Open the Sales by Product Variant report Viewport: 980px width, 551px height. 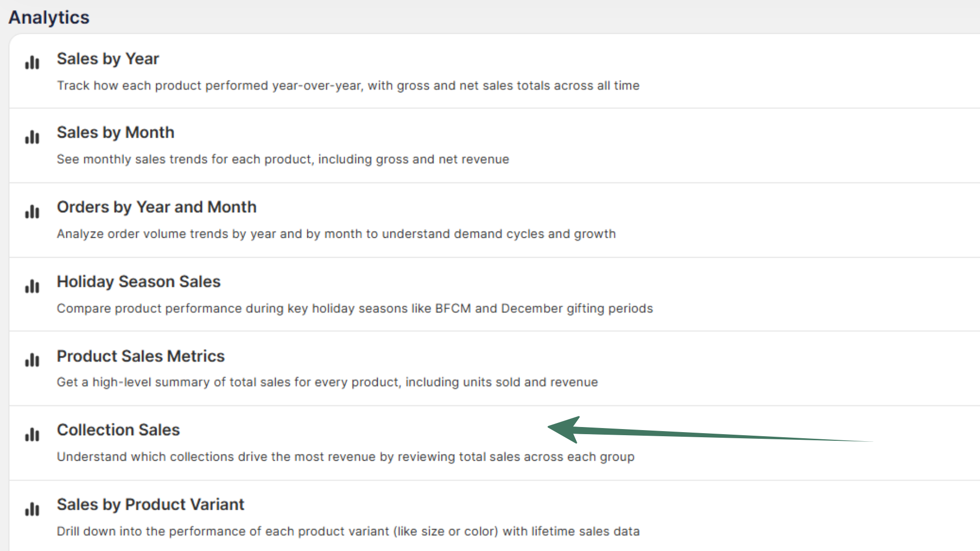click(x=150, y=505)
